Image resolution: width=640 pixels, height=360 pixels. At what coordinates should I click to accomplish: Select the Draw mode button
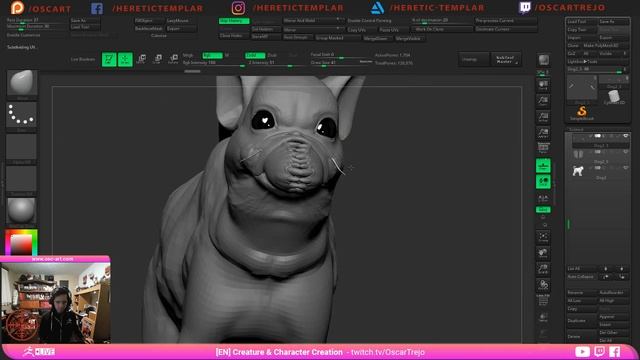[125, 59]
